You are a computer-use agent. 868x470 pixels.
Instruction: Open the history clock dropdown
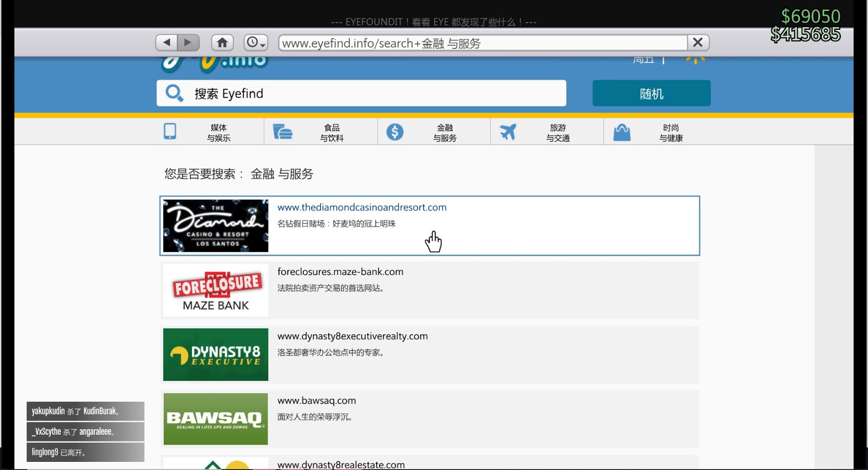256,42
